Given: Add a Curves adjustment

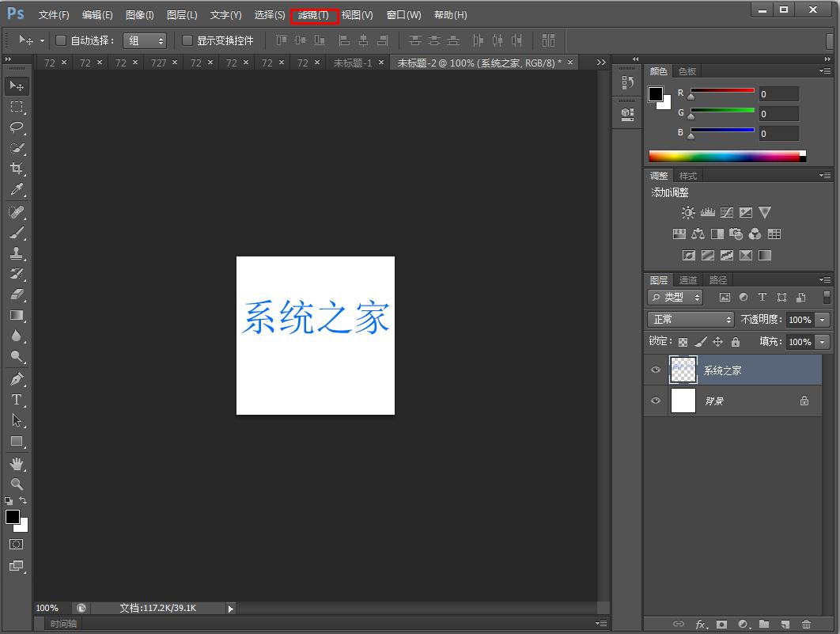Looking at the screenshot, I should 726,212.
